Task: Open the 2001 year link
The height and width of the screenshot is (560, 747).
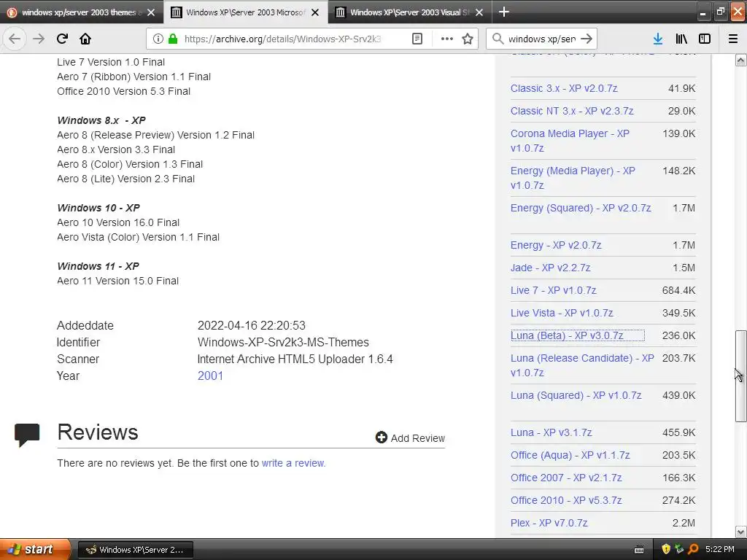Action: [210, 376]
